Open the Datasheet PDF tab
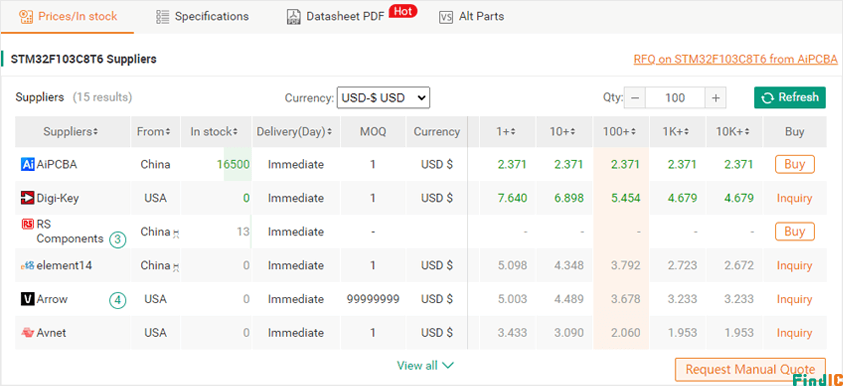The width and height of the screenshot is (843, 386). coord(336,17)
